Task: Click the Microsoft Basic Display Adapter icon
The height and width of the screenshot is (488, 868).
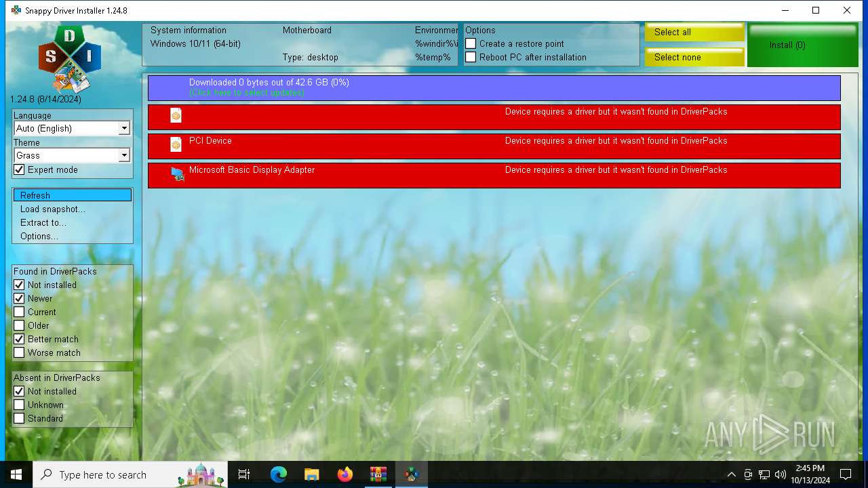Action: point(177,174)
